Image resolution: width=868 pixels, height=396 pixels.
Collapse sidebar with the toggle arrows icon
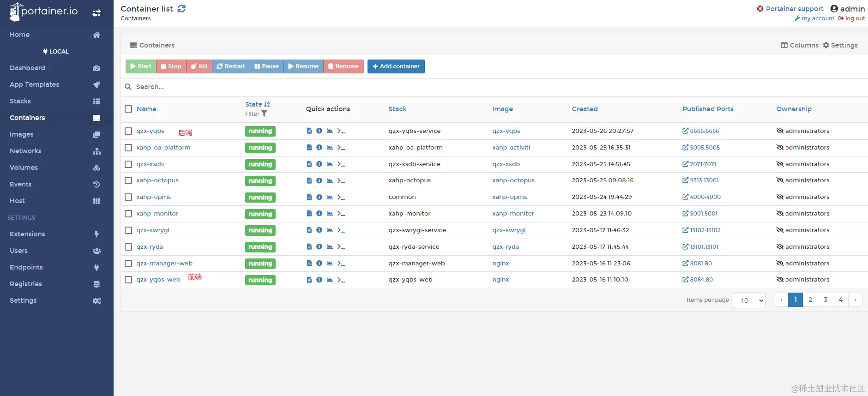[96, 13]
